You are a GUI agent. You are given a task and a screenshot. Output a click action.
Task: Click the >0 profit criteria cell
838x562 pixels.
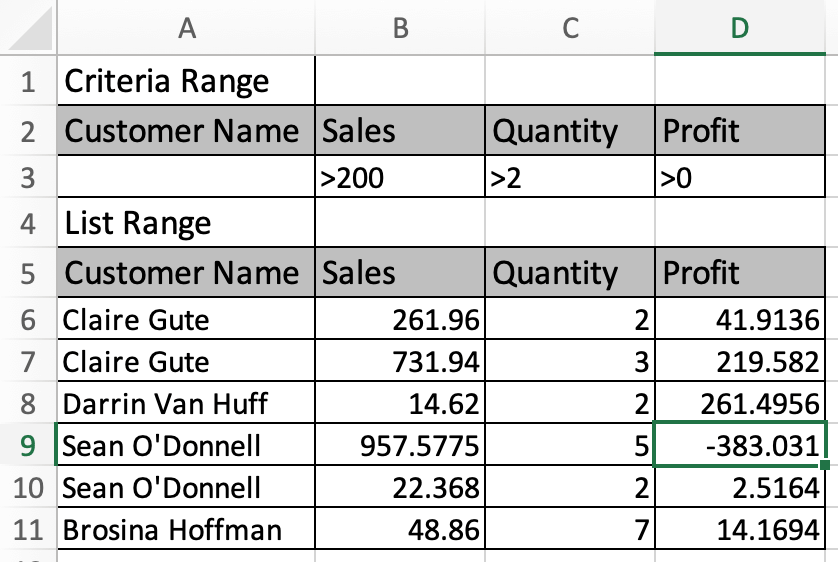point(740,177)
